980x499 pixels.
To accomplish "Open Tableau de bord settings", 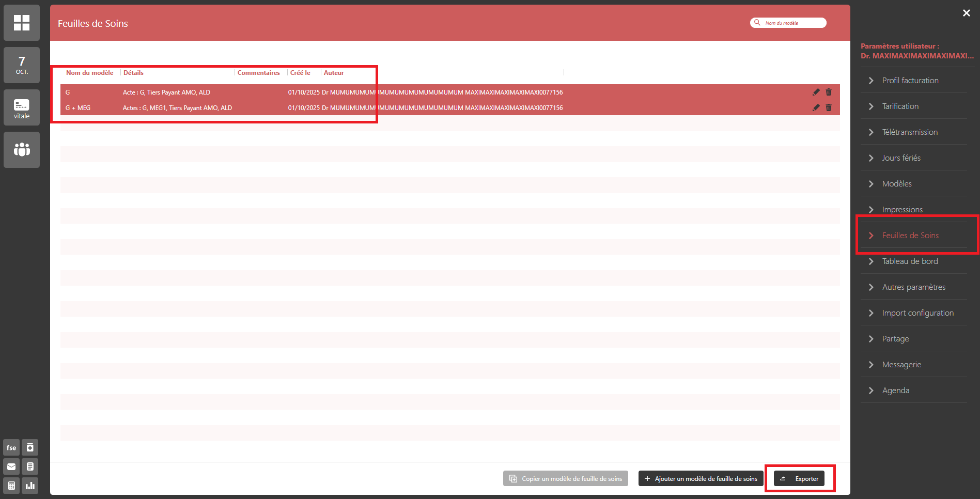I will point(910,261).
